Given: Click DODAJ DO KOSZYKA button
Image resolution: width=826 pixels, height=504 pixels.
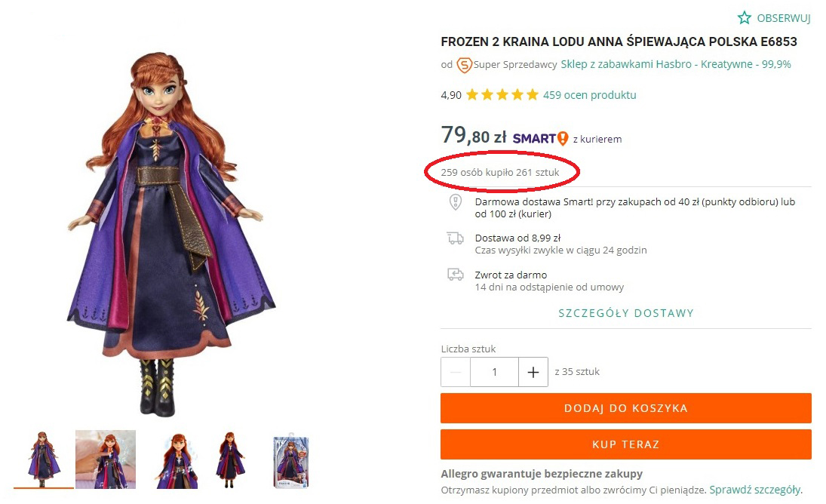Looking at the screenshot, I should [626, 408].
